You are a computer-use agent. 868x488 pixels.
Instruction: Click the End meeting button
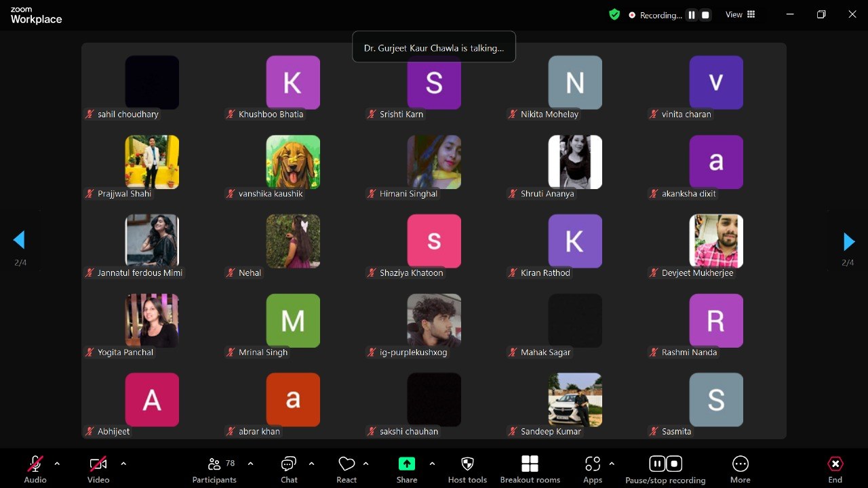835,469
